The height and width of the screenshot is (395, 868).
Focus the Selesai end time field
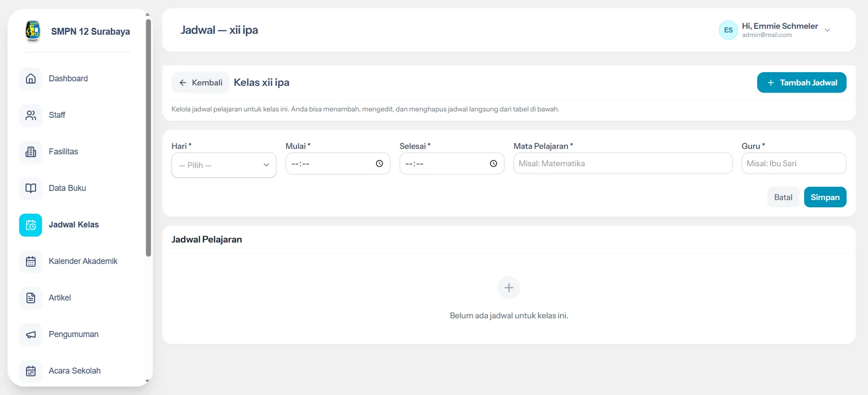[452, 163]
